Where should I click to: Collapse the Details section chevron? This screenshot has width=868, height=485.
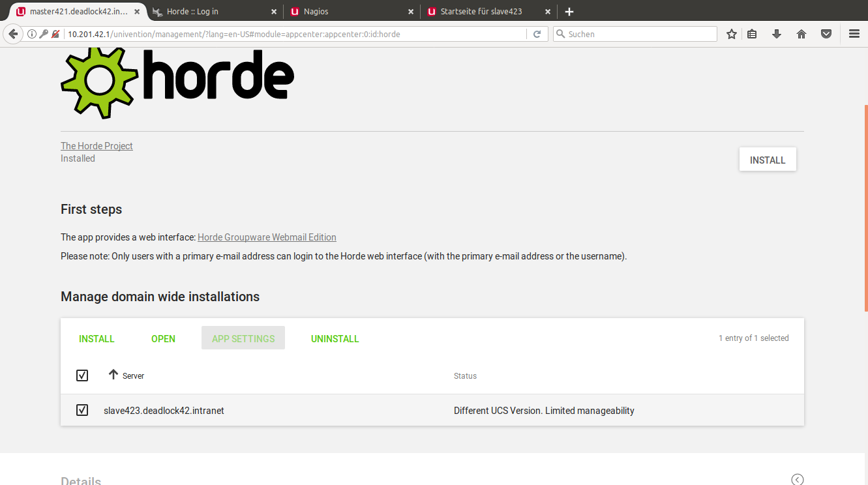(x=797, y=479)
